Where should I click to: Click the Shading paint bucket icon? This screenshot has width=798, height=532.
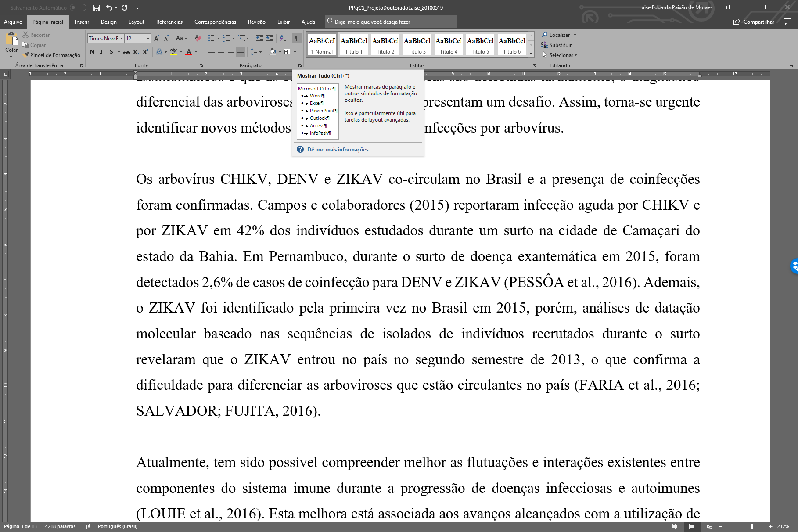273,52
